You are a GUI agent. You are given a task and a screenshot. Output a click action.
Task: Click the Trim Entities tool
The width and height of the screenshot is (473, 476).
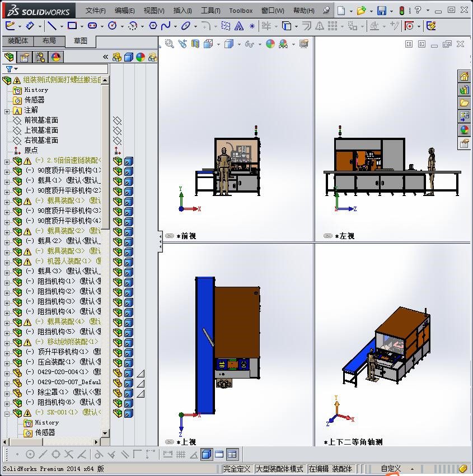(x=266, y=26)
